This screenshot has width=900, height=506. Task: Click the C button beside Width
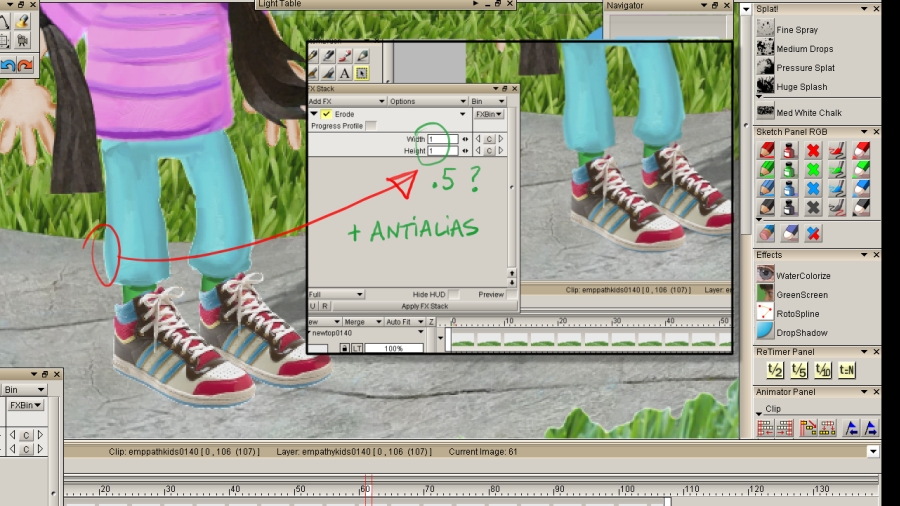(x=489, y=139)
